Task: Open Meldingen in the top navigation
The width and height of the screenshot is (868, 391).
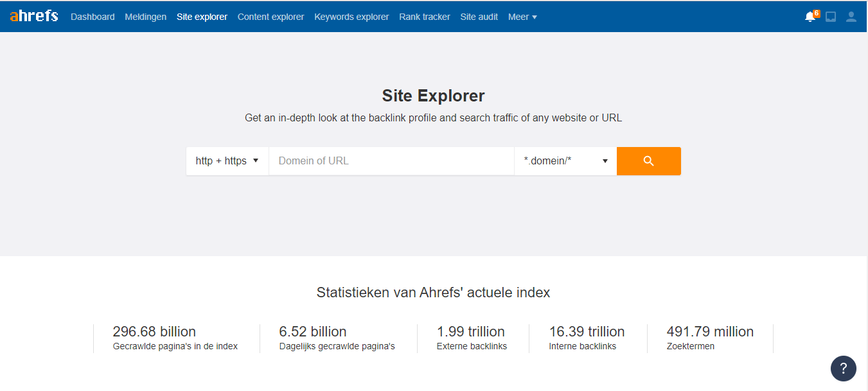Action: (x=146, y=17)
